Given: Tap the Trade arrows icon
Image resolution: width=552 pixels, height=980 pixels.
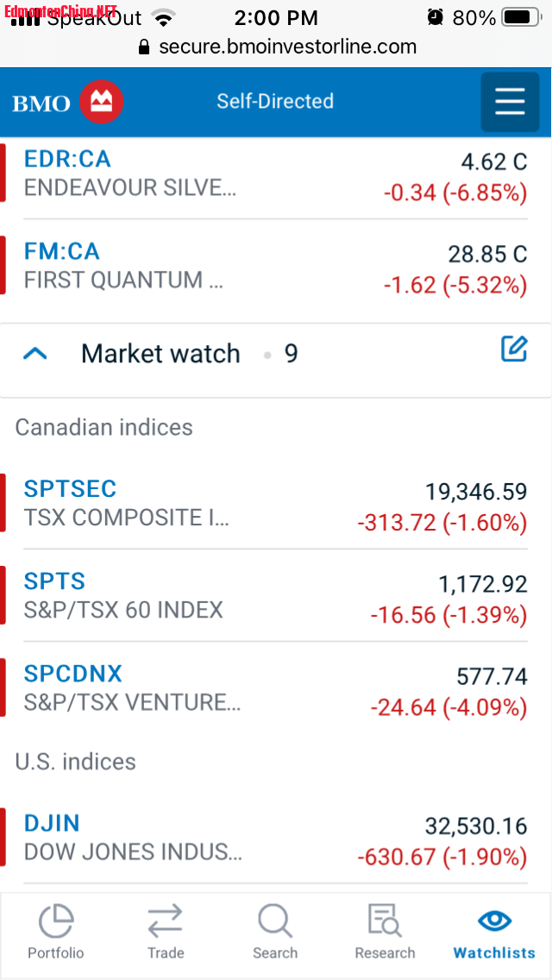Looking at the screenshot, I should coord(165,921).
